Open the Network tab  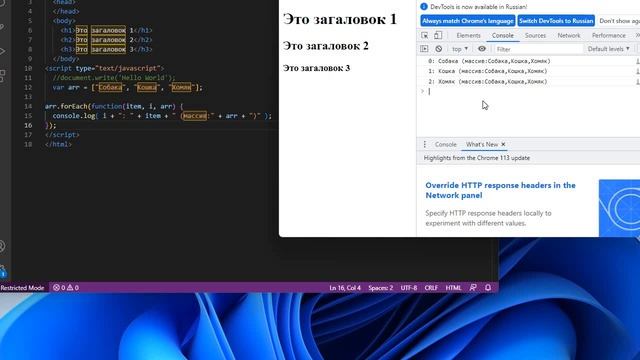[569, 36]
